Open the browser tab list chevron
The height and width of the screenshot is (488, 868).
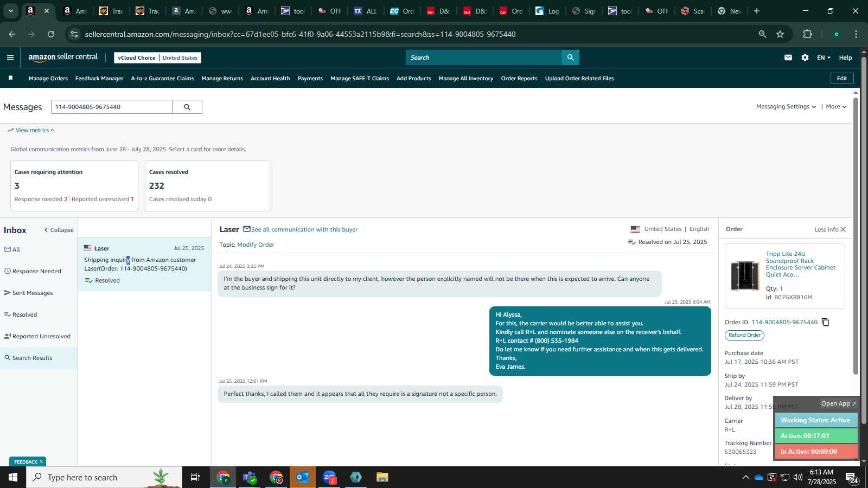pyautogui.click(x=10, y=11)
